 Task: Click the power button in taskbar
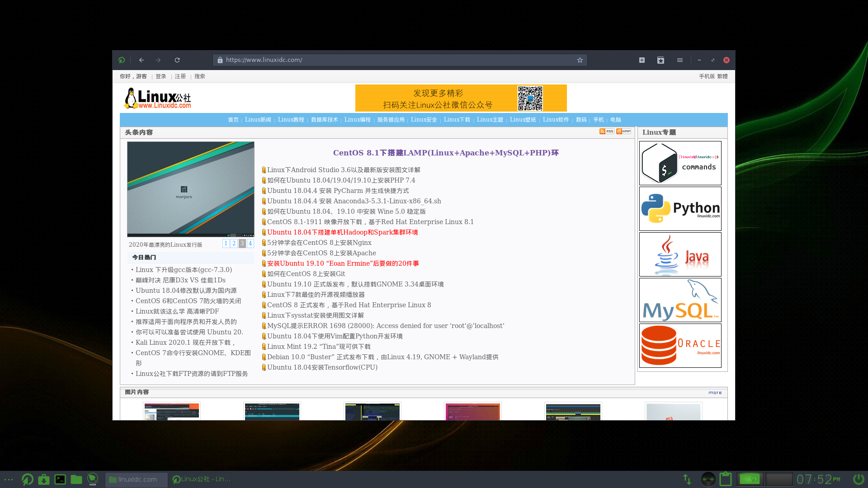(859, 479)
